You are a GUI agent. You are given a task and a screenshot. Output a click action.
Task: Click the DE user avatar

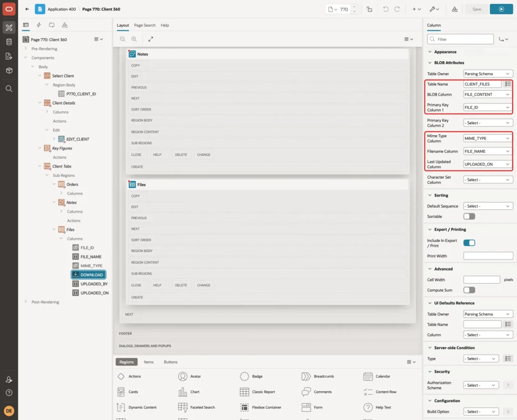[9, 411]
